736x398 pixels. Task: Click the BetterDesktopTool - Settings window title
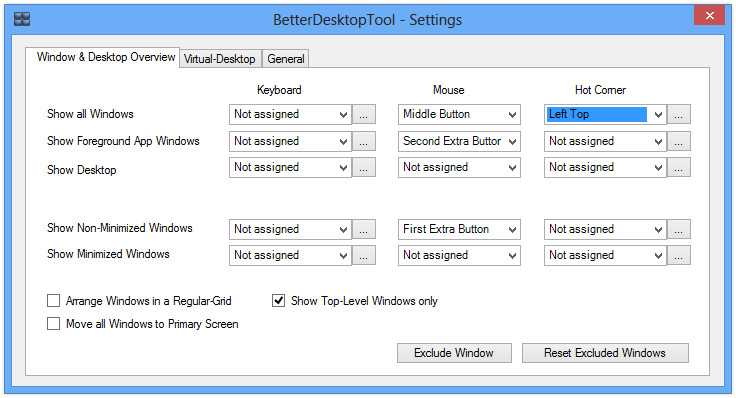pos(368,20)
